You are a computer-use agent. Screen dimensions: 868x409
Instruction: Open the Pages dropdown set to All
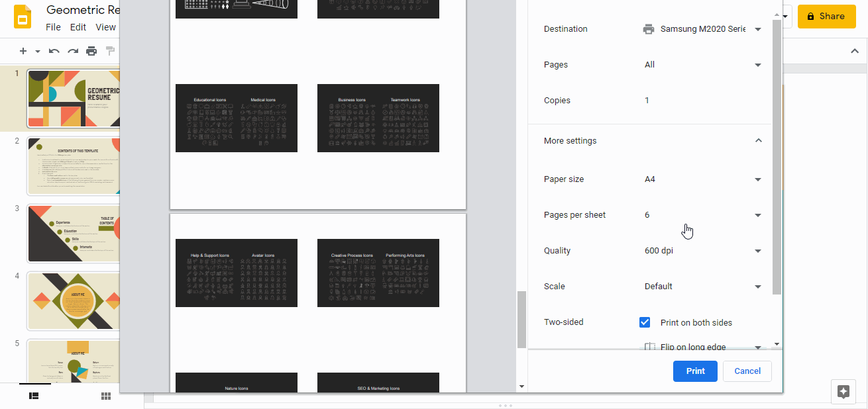coord(702,65)
